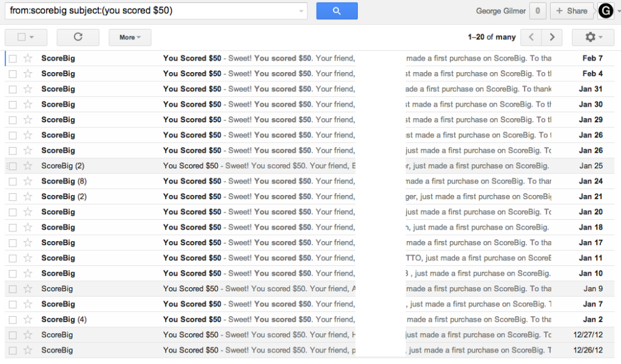Go to older messages page arrow
The image size is (621, 364).
552,37
